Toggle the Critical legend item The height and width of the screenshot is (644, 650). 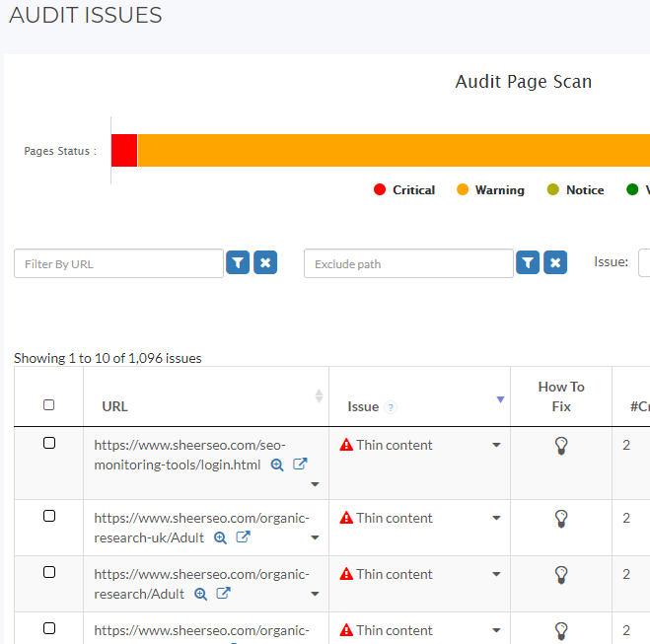[404, 189]
